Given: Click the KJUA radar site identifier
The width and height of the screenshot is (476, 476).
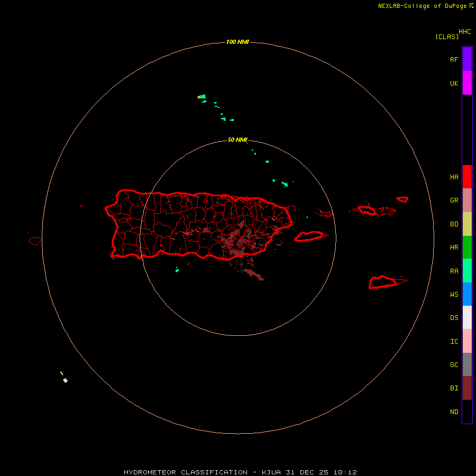Looking at the screenshot, I should tap(271, 472).
